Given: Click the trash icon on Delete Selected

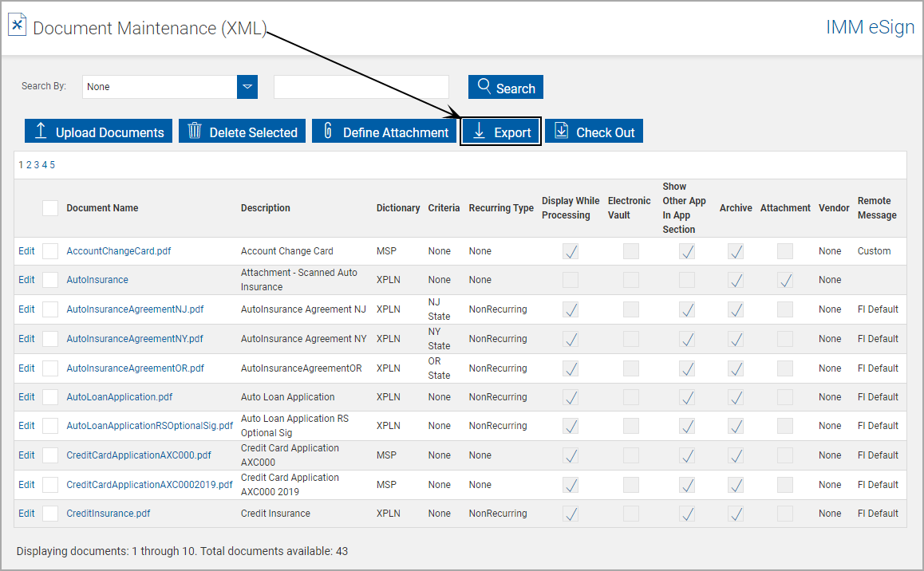Looking at the screenshot, I should 195,130.
